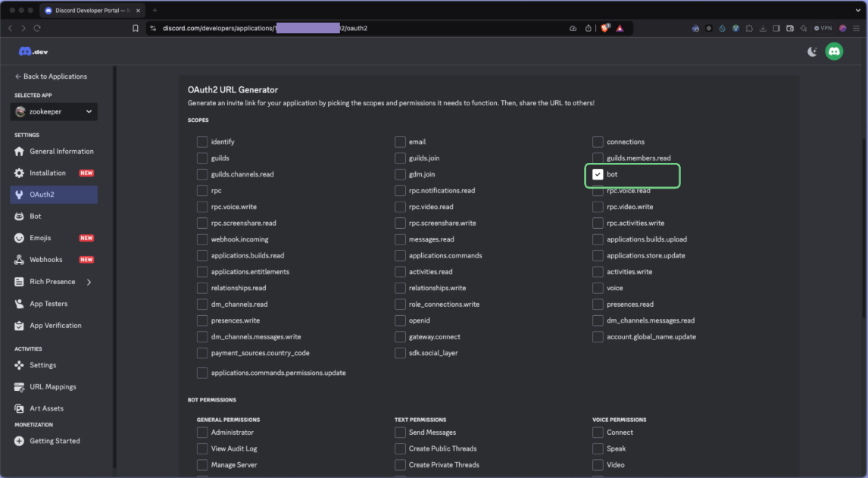Open App Verification settings page

55,326
